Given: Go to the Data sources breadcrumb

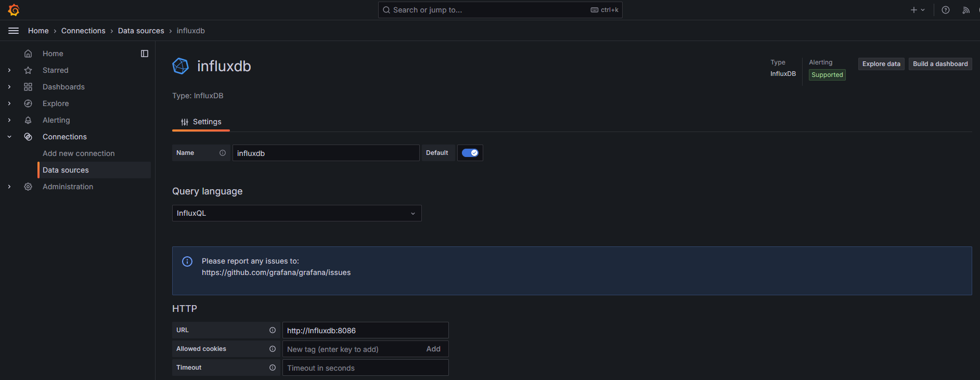Looking at the screenshot, I should pyautogui.click(x=141, y=31).
